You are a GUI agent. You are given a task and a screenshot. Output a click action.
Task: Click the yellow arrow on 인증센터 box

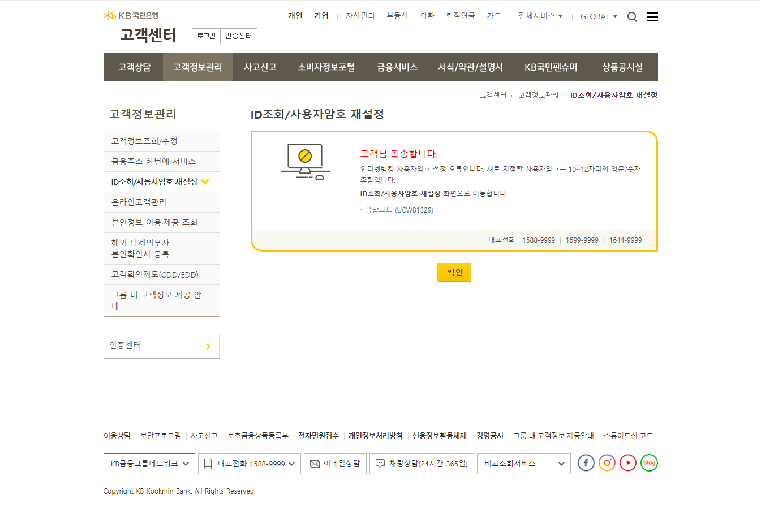point(208,346)
